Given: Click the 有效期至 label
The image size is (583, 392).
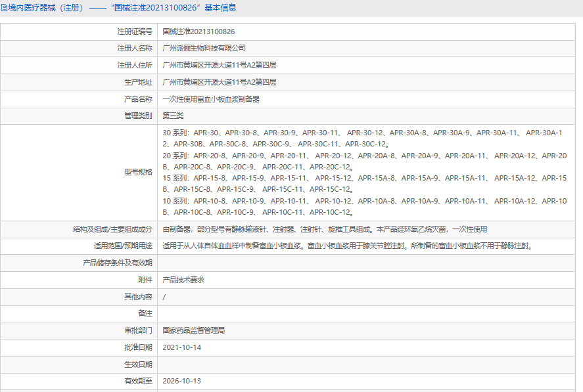Looking at the screenshot, I should click(x=138, y=381).
